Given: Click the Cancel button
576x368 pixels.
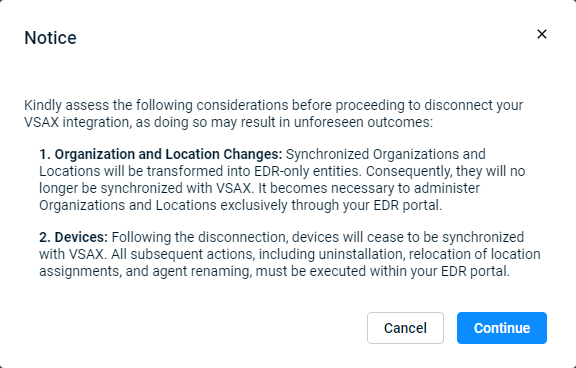Looking at the screenshot, I should pos(405,328).
